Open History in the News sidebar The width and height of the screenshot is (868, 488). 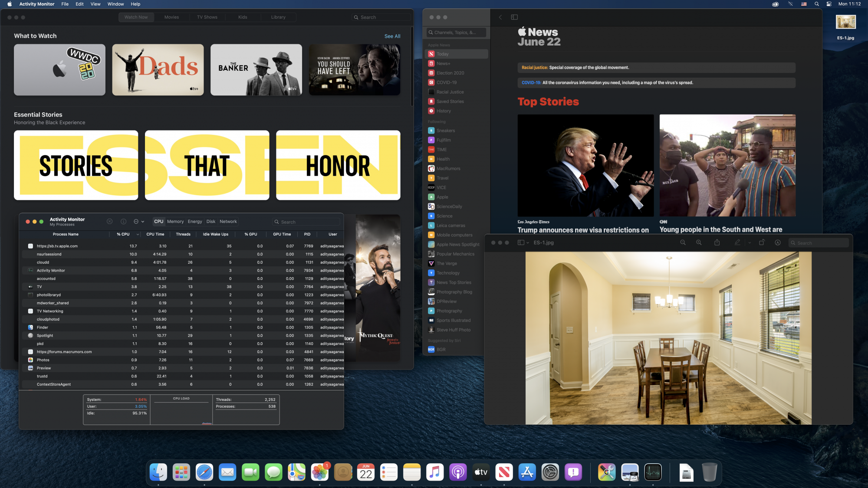pyautogui.click(x=457, y=111)
